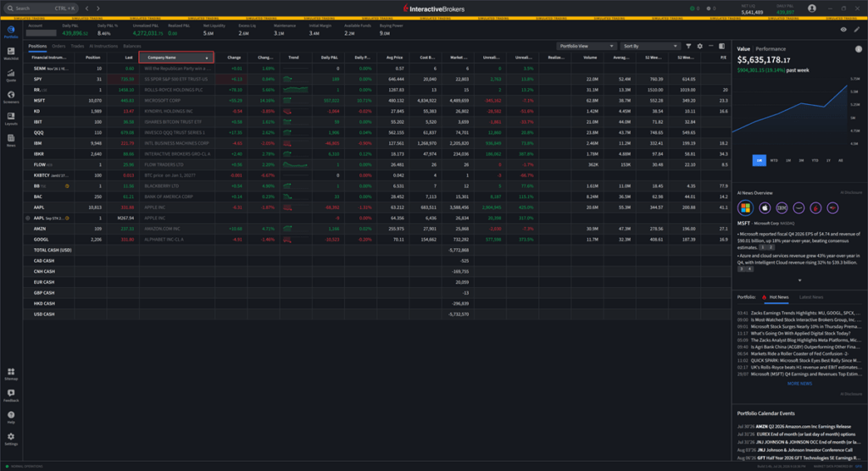Open the 'Markets Ride a Roller Coaster' headline
The height and width of the screenshot is (471, 868).
pos(799,353)
